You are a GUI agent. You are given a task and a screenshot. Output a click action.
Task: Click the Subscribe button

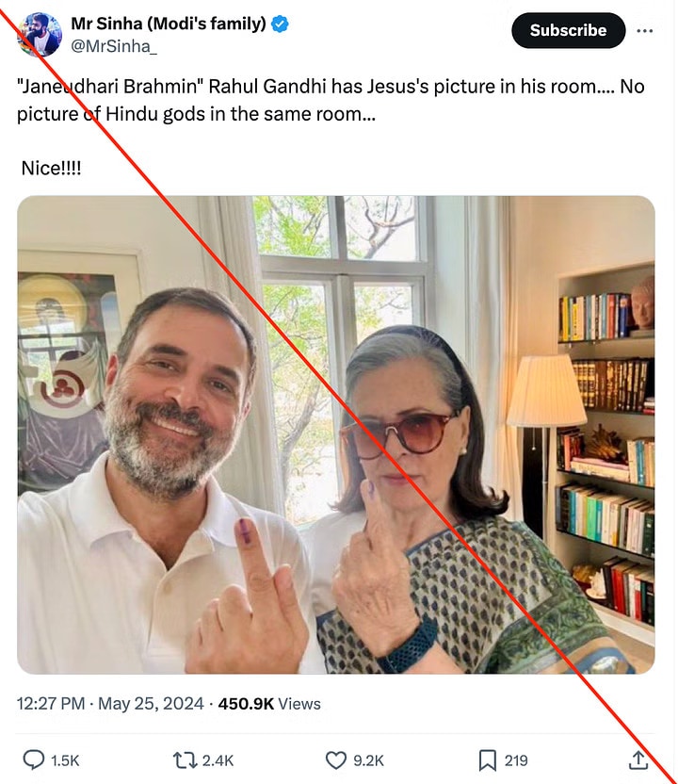(568, 30)
